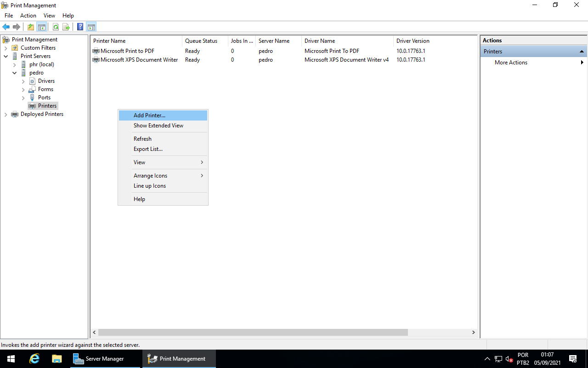588x368 pixels.
Task: Open the View submenu in context menu
Action: pyautogui.click(x=140, y=162)
